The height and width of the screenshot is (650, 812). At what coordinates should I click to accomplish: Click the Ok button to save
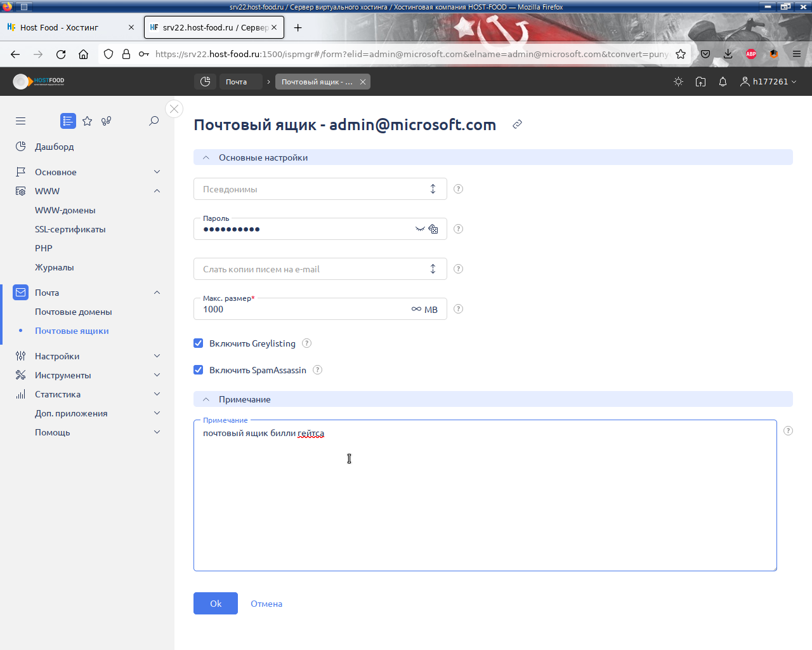(x=216, y=604)
